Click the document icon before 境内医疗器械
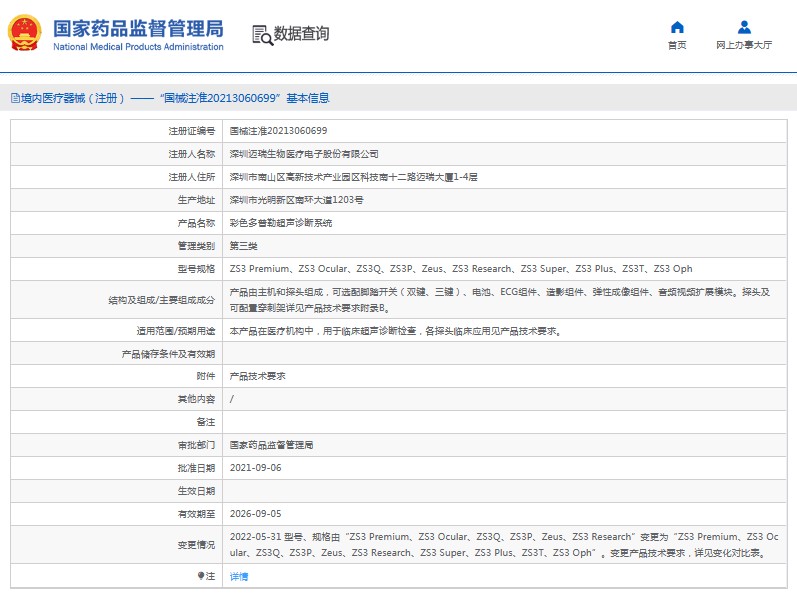The image size is (797, 596). click(15, 98)
